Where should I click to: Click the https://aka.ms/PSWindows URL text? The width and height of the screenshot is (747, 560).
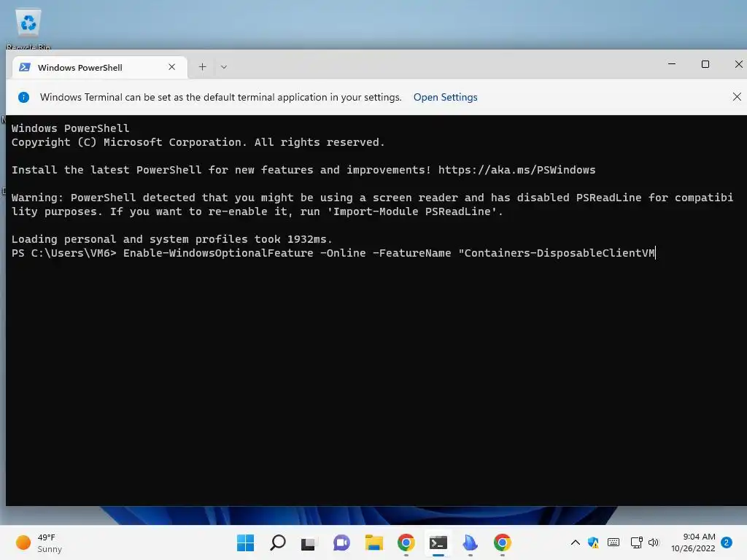point(516,170)
